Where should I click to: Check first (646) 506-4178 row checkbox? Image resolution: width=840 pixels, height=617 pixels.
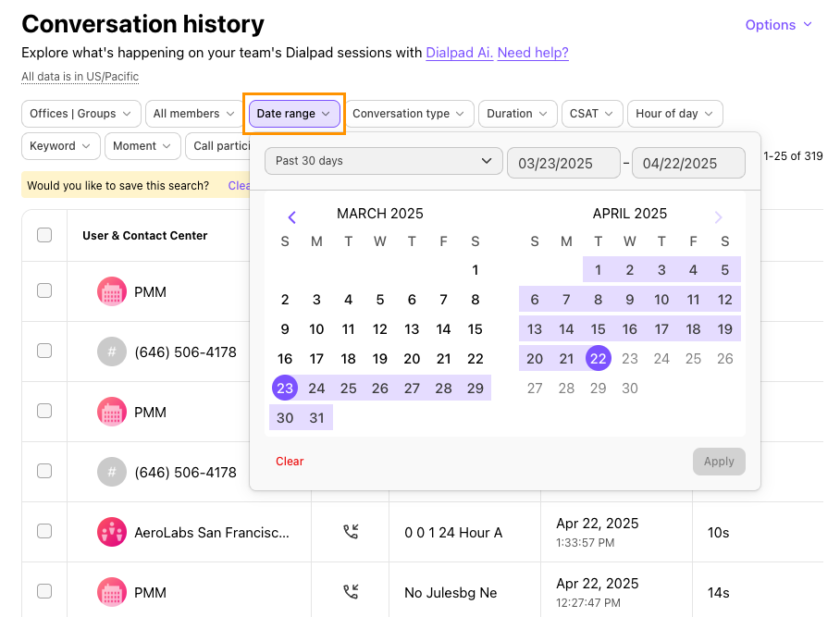pos(44,351)
